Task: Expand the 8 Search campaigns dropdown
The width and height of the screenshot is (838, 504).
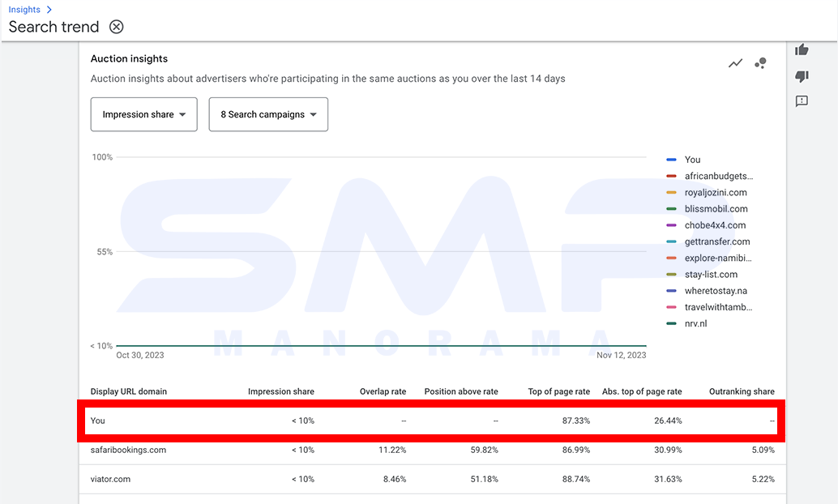Action: pos(268,114)
